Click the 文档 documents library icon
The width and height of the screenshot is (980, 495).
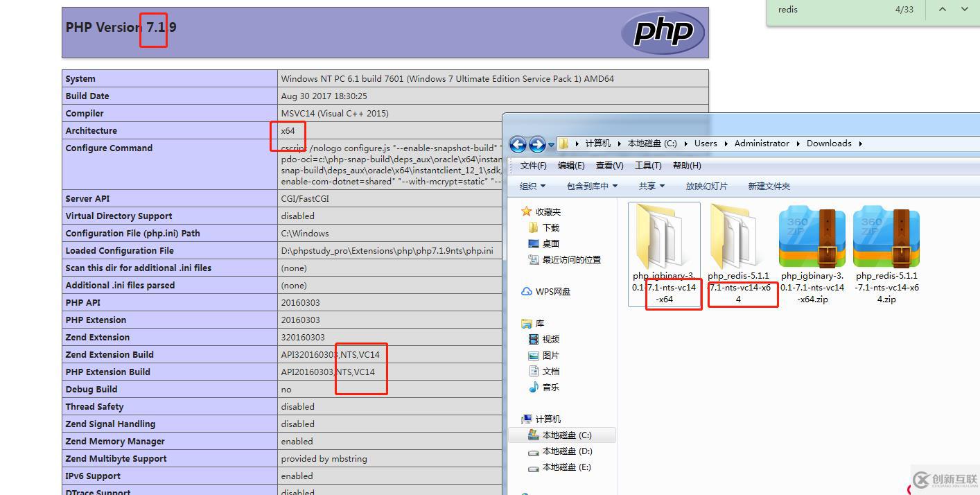[x=533, y=371]
